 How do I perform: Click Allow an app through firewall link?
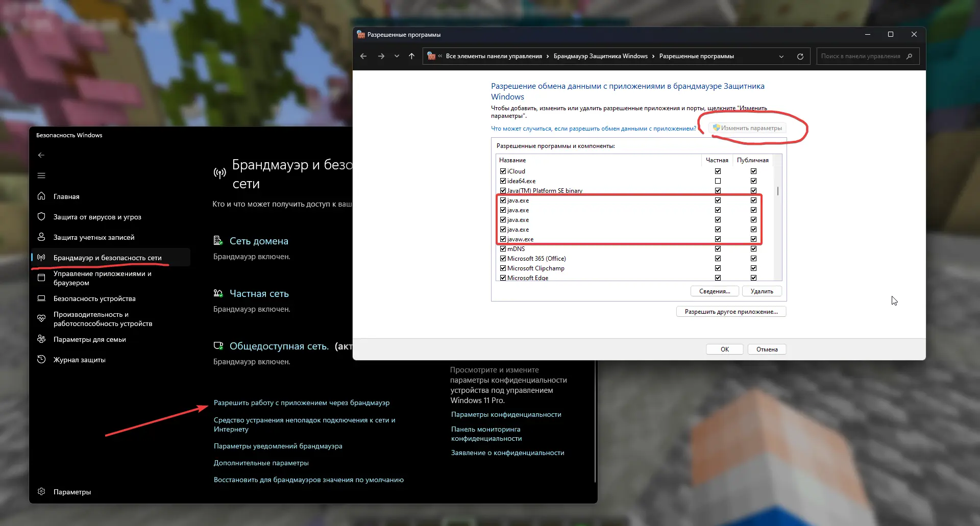click(301, 403)
